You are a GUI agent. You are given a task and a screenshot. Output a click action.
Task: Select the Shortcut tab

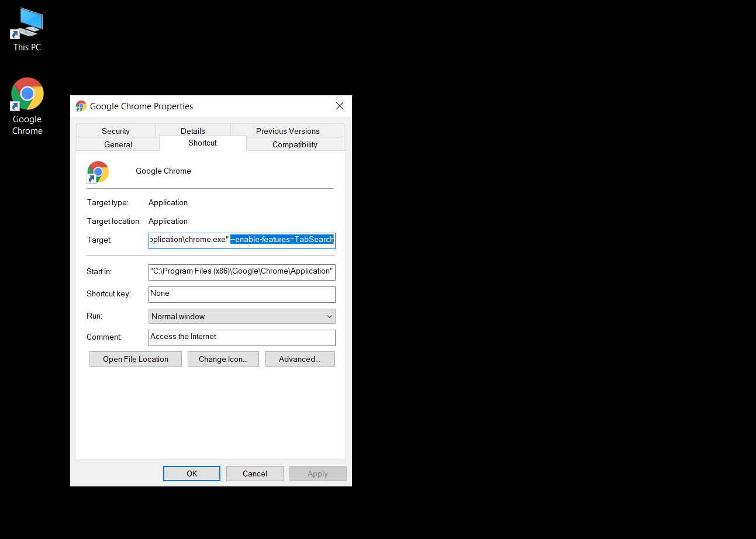coord(202,143)
